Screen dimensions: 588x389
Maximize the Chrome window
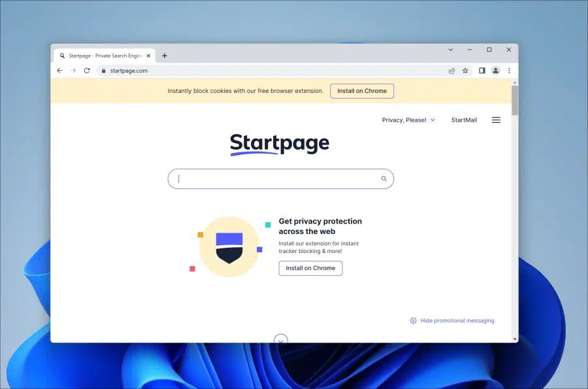489,50
